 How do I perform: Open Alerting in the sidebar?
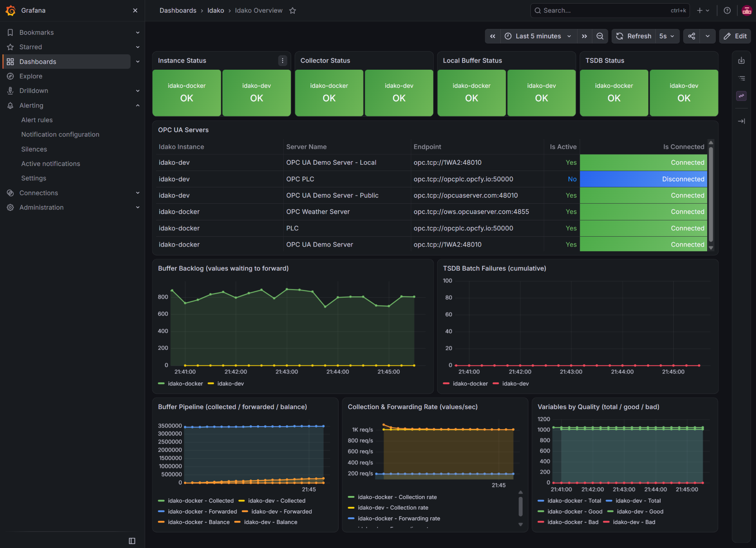31,105
